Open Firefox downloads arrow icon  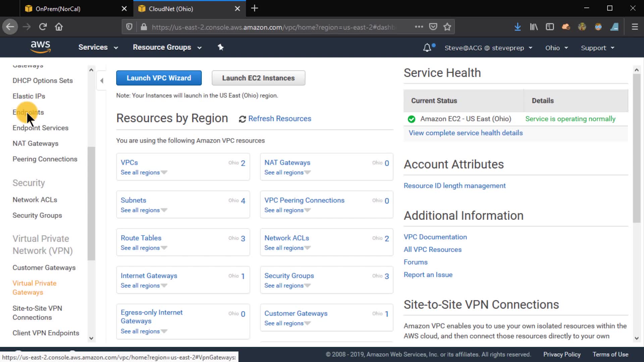point(518,27)
